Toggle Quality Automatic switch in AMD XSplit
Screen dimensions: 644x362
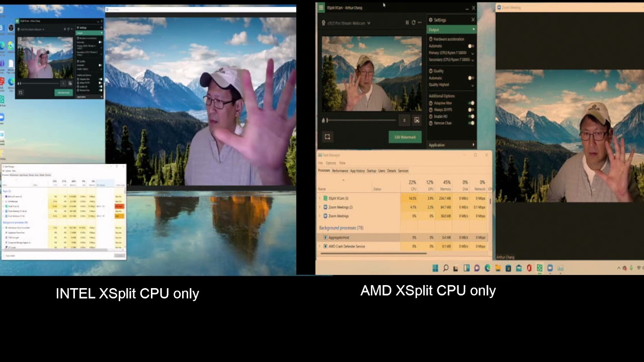coord(471,78)
